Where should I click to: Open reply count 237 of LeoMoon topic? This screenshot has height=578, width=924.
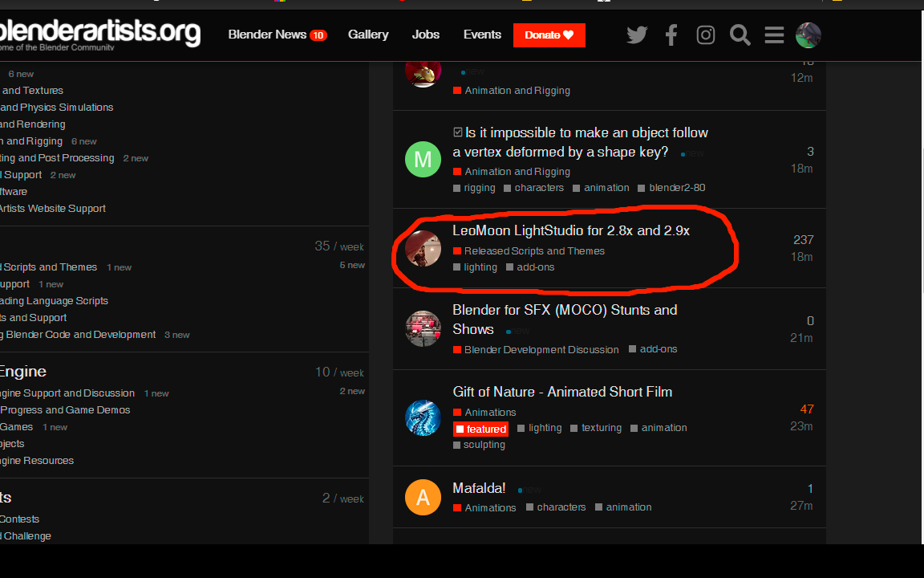[x=803, y=240]
